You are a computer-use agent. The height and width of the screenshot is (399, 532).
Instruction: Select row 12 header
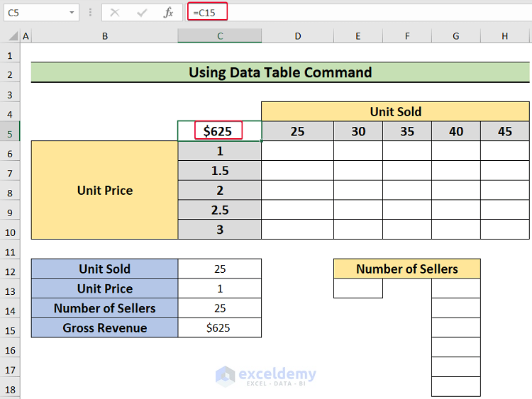coord(10,269)
